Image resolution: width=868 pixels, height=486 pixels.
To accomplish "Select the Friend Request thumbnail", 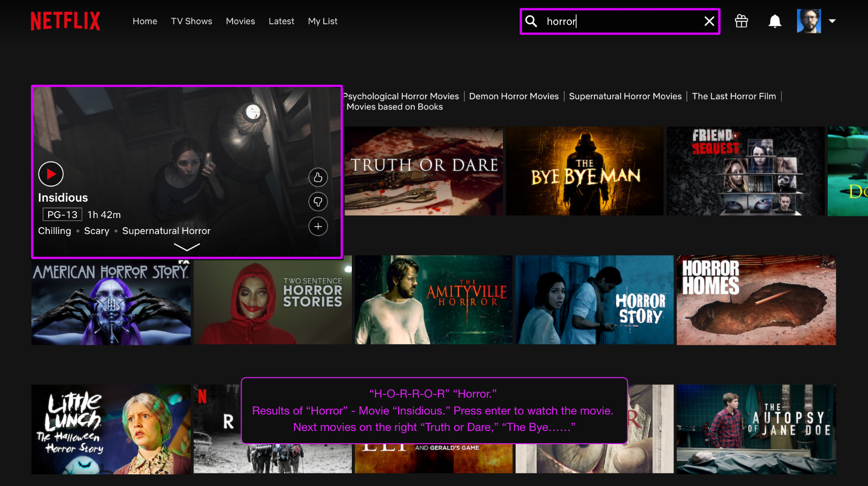I will (x=746, y=171).
